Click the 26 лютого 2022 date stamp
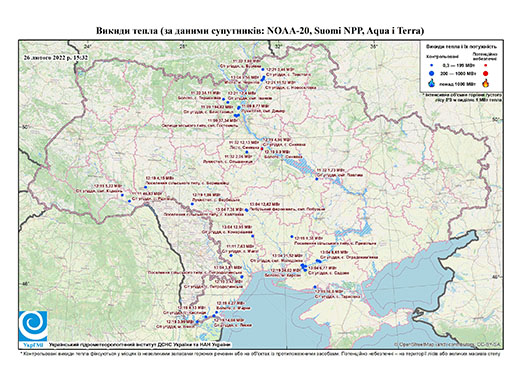This screenshot has width=520, height=368. 56,57
